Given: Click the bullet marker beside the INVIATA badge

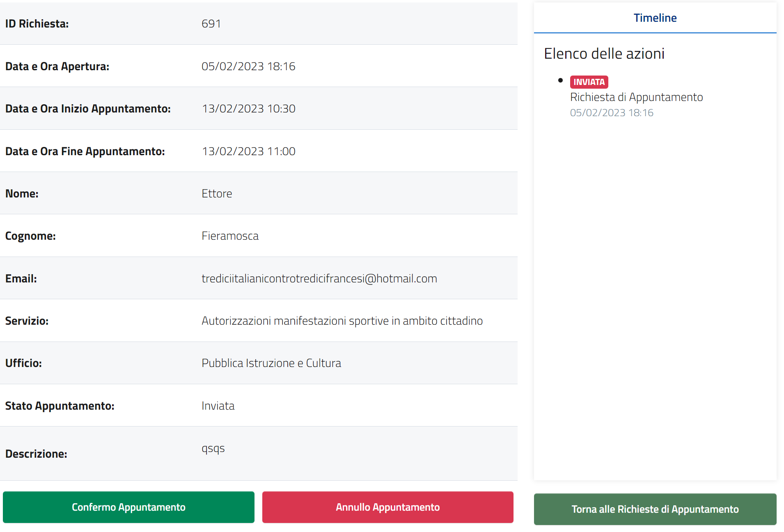Looking at the screenshot, I should tap(560, 80).
